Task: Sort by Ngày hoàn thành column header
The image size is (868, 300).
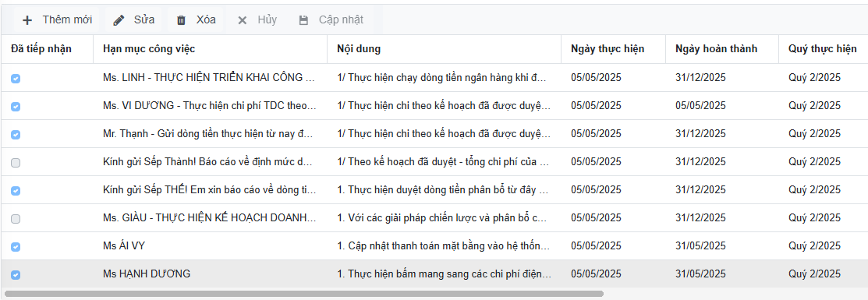Action: pos(717,49)
